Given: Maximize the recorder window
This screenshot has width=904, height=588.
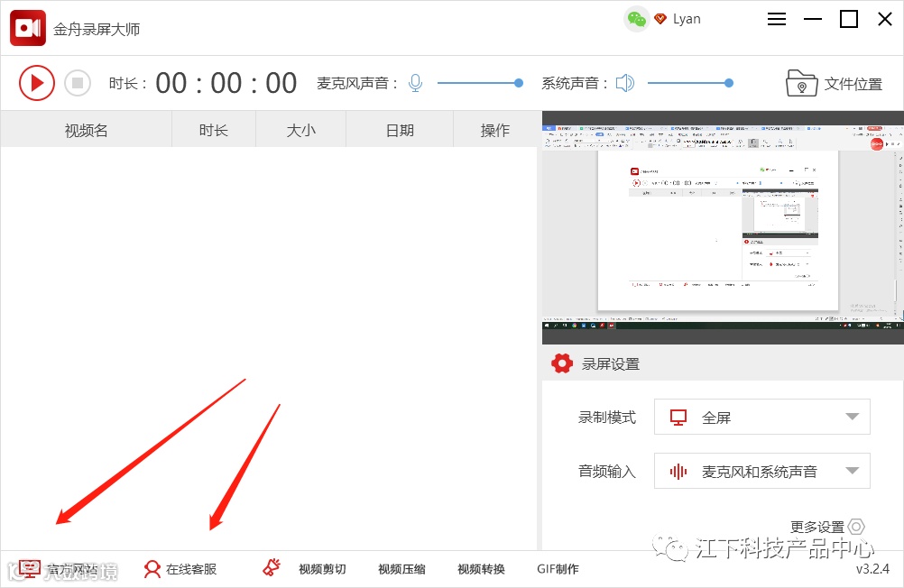Looking at the screenshot, I should coord(849,19).
